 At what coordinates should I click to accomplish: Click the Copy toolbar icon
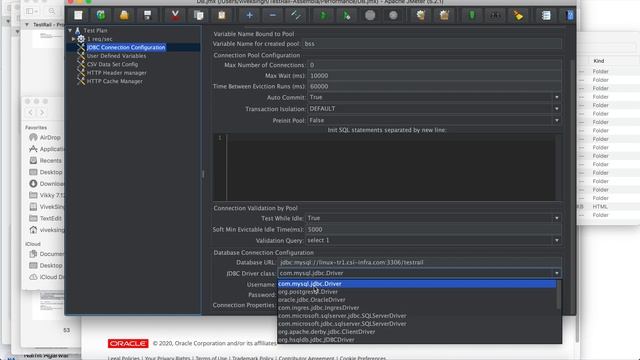(199, 16)
